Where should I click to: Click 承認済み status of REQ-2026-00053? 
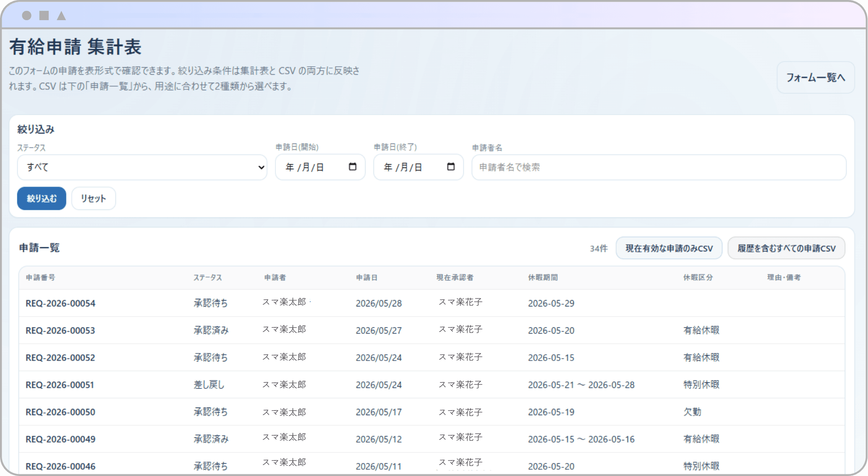211,330
